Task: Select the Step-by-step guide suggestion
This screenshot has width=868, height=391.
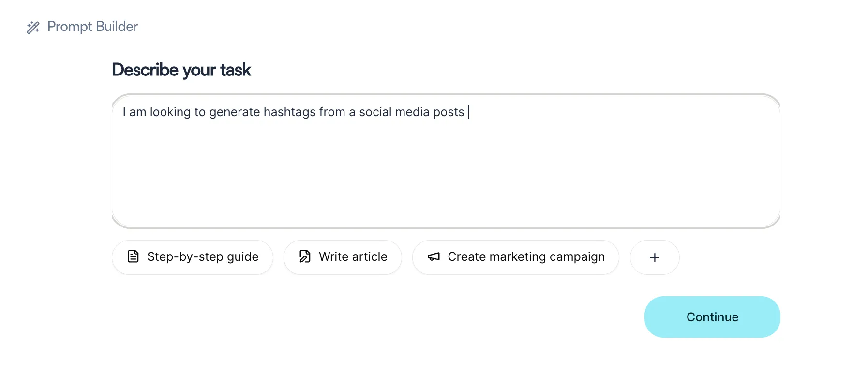Action: pyautogui.click(x=193, y=257)
